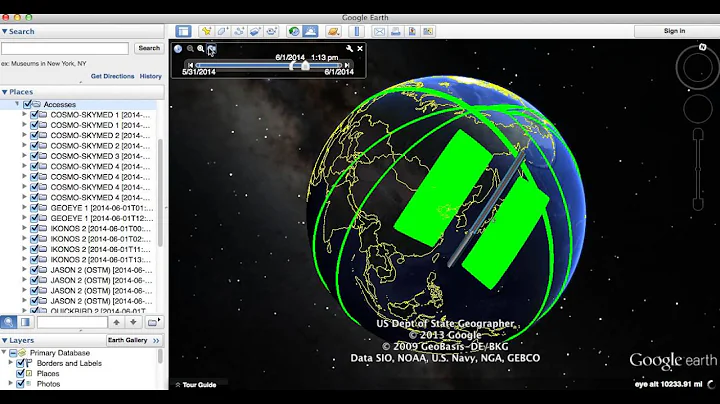Click the Places list vertical scrollbar

coord(160,193)
